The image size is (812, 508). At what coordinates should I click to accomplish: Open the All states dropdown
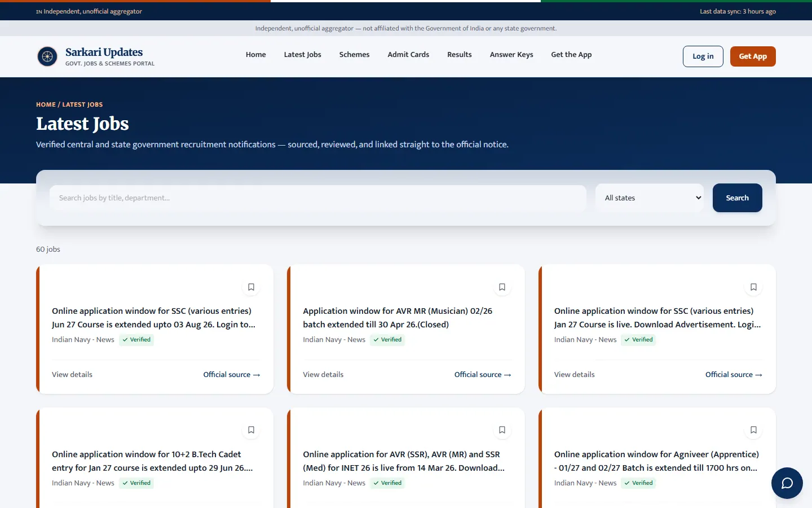(650, 198)
